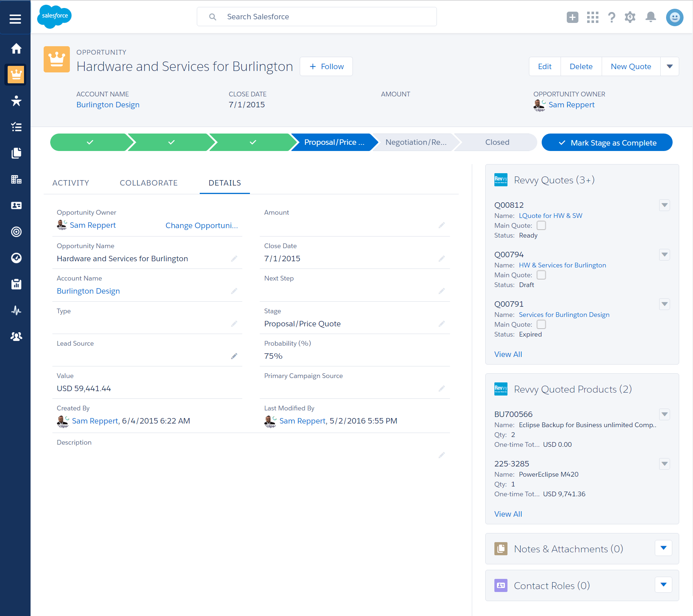Image resolution: width=693 pixels, height=616 pixels.
Task: Open Campaigns target icon in sidebar
Action: pyautogui.click(x=16, y=232)
